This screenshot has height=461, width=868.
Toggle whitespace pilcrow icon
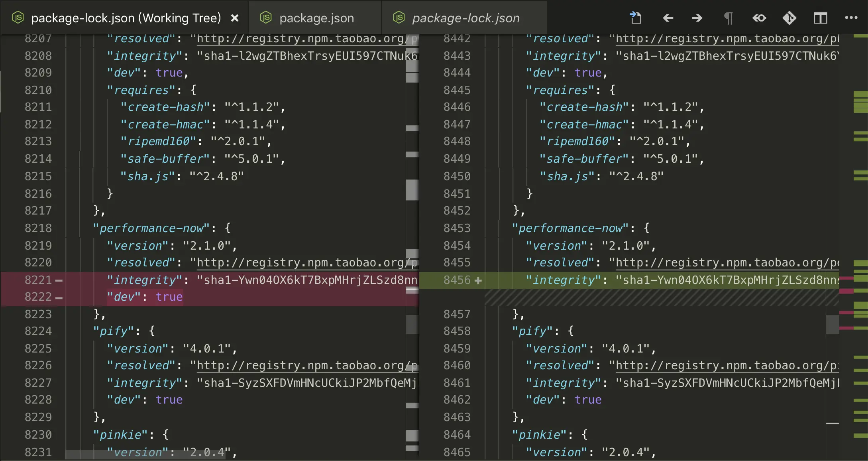pos(728,18)
